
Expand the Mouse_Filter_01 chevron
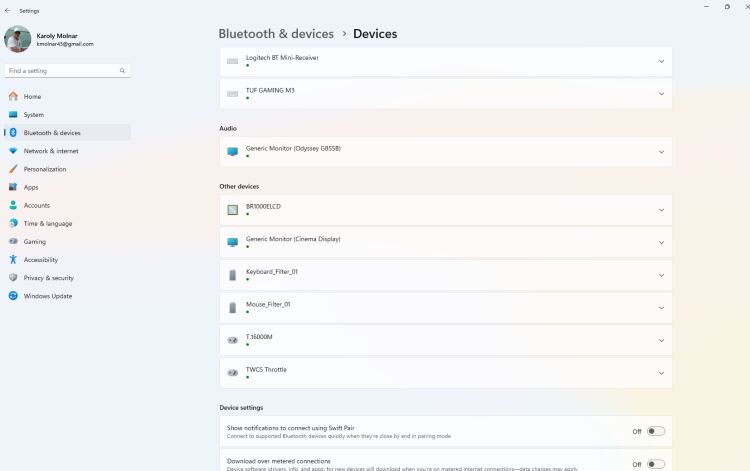(x=662, y=307)
